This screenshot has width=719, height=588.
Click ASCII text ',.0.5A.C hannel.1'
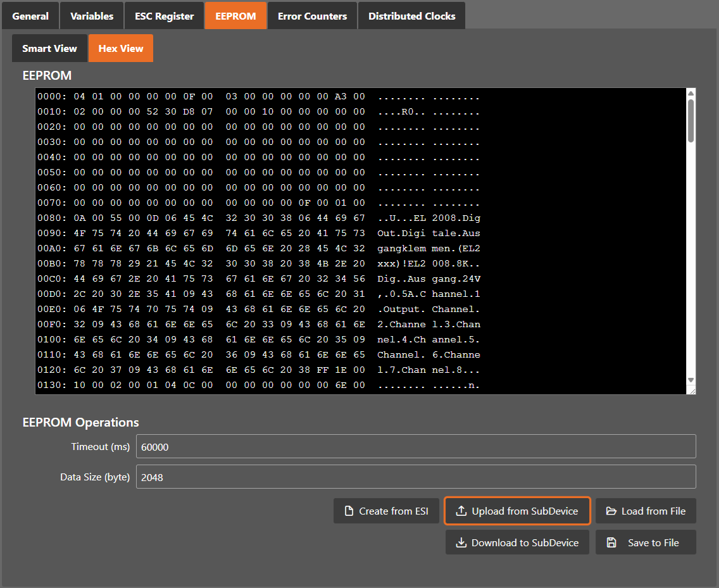click(x=428, y=294)
